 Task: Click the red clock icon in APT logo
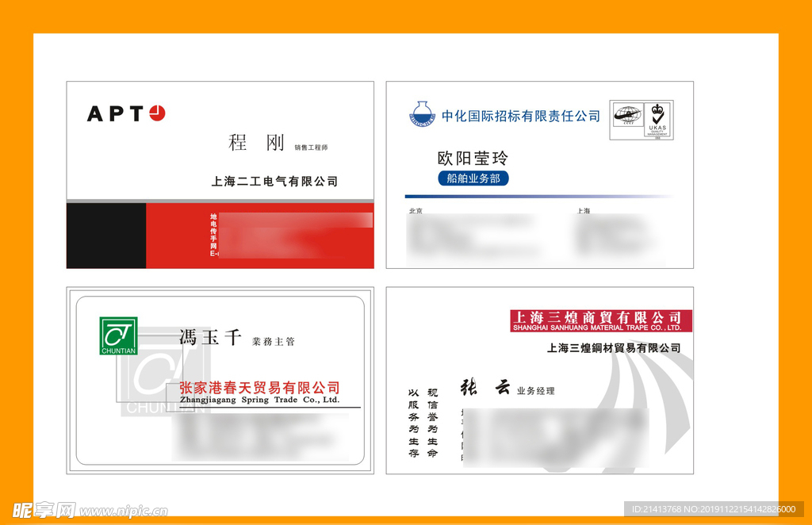click(x=157, y=113)
